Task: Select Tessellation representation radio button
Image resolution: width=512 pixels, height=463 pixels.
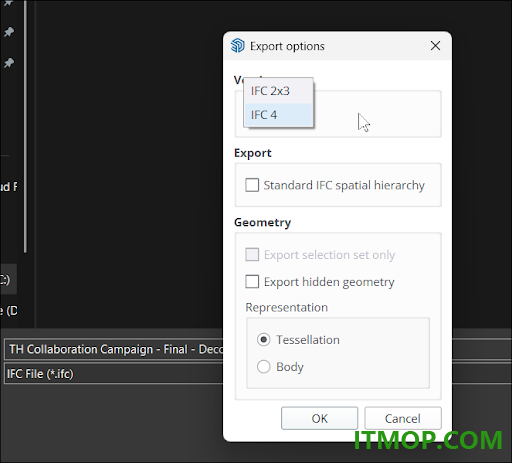Action: point(263,340)
